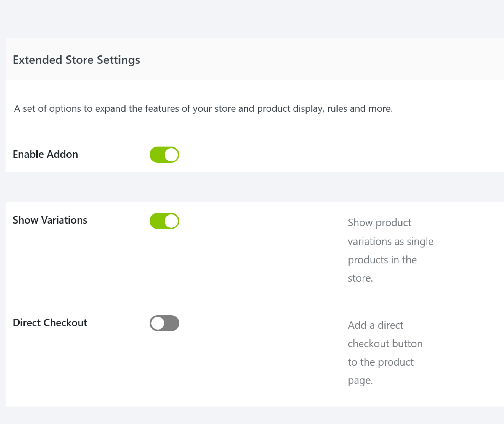
Task: Select the "Extended Store Settings" heading
Action: click(x=76, y=60)
